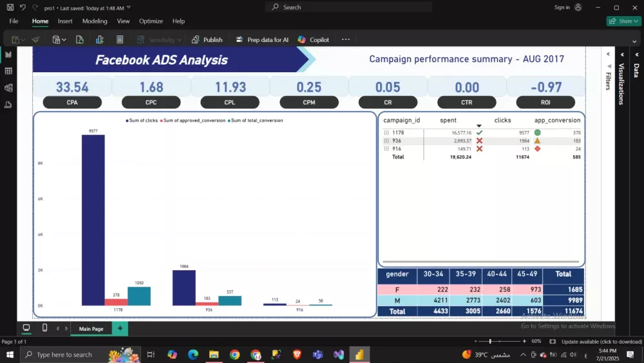Select the CPA card label
Image resolution: width=644 pixels, height=363 pixels.
(72, 103)
